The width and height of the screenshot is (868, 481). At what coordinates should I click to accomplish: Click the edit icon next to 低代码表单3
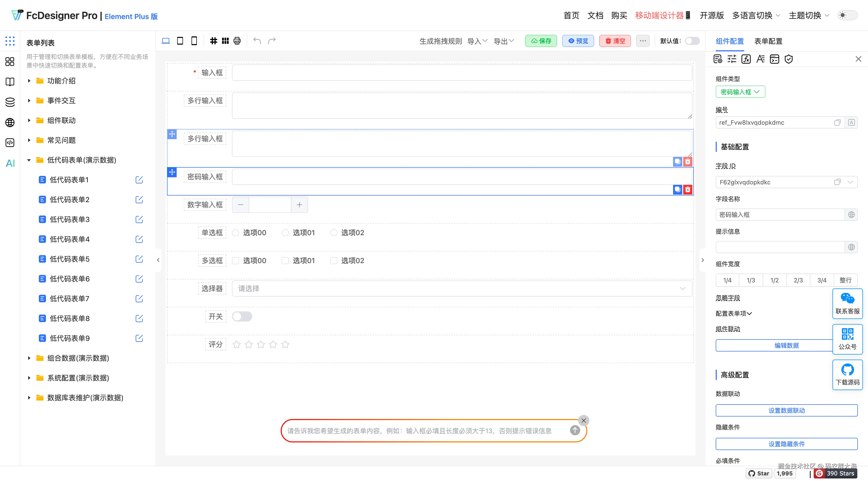click(x=139, y=219)
